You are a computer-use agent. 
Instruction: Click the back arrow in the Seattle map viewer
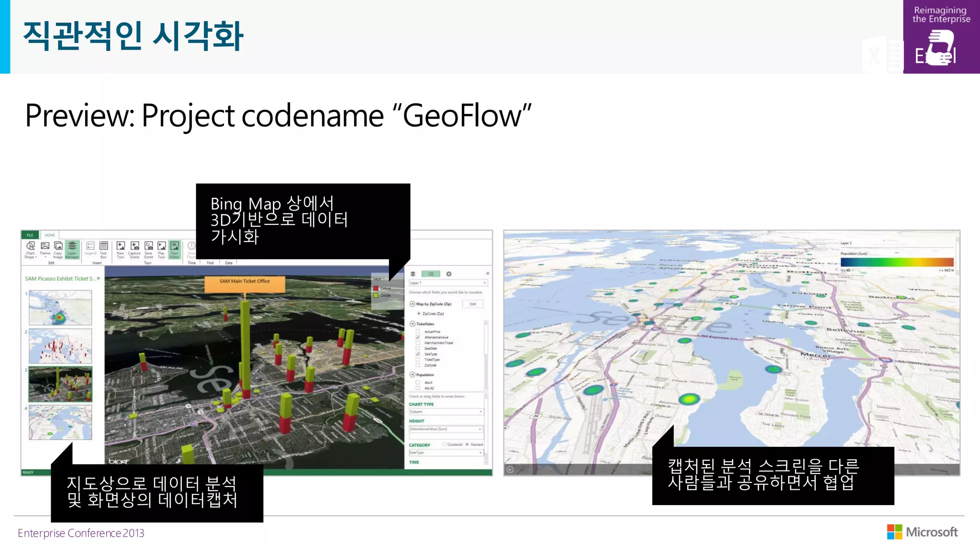(x=510, y=469)
